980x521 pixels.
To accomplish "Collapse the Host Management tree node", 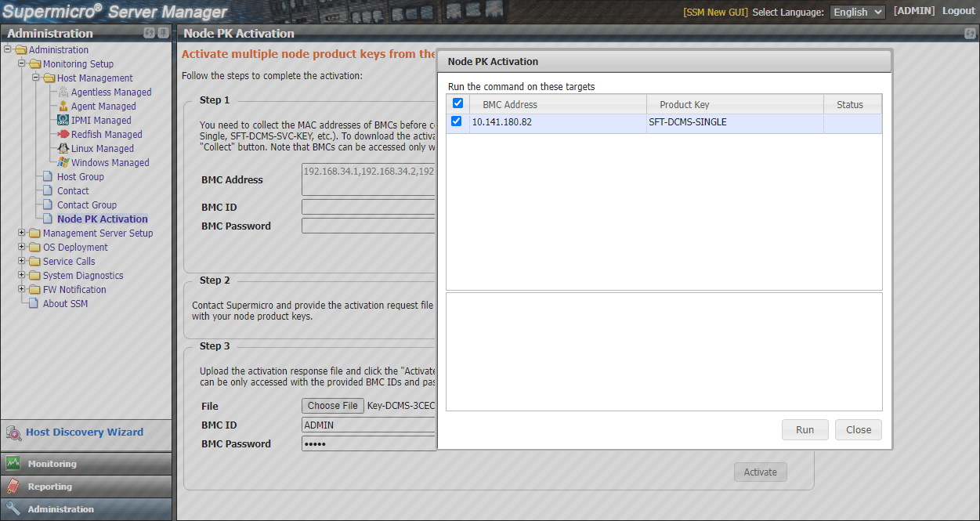I will click(x=35, y=78).
